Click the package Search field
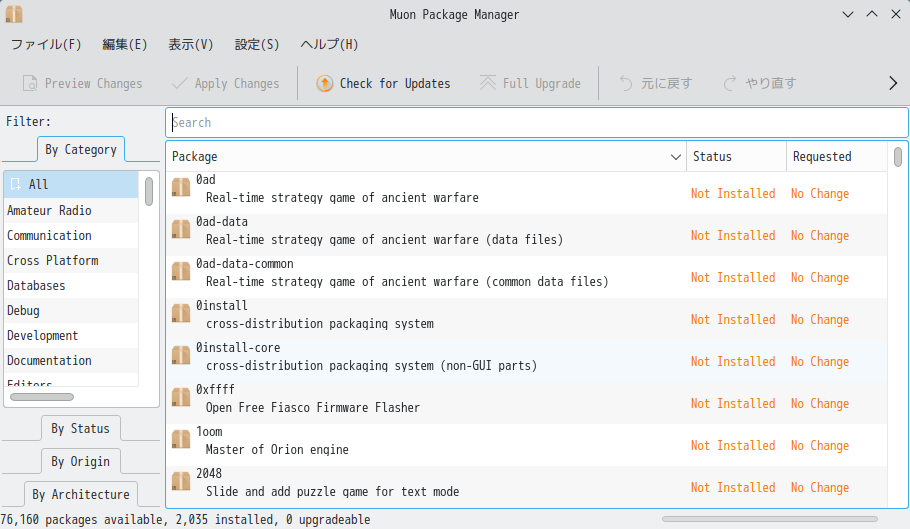 click(x=537, y=122)
